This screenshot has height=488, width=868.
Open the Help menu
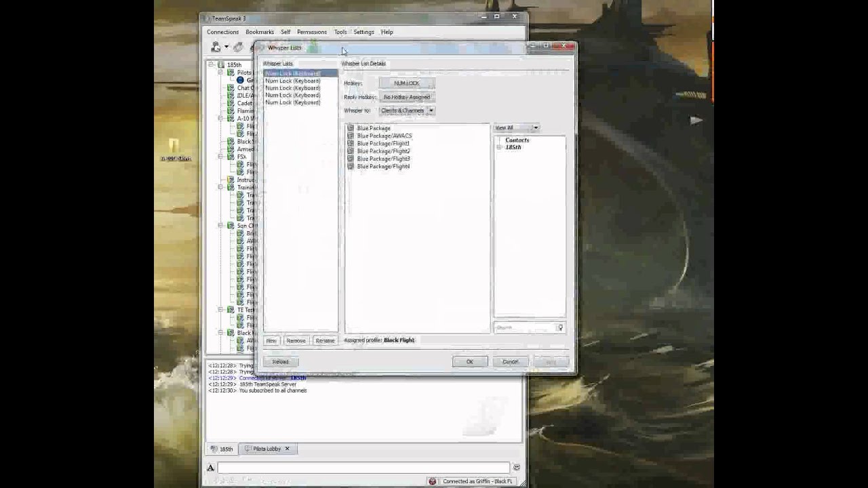387,32
